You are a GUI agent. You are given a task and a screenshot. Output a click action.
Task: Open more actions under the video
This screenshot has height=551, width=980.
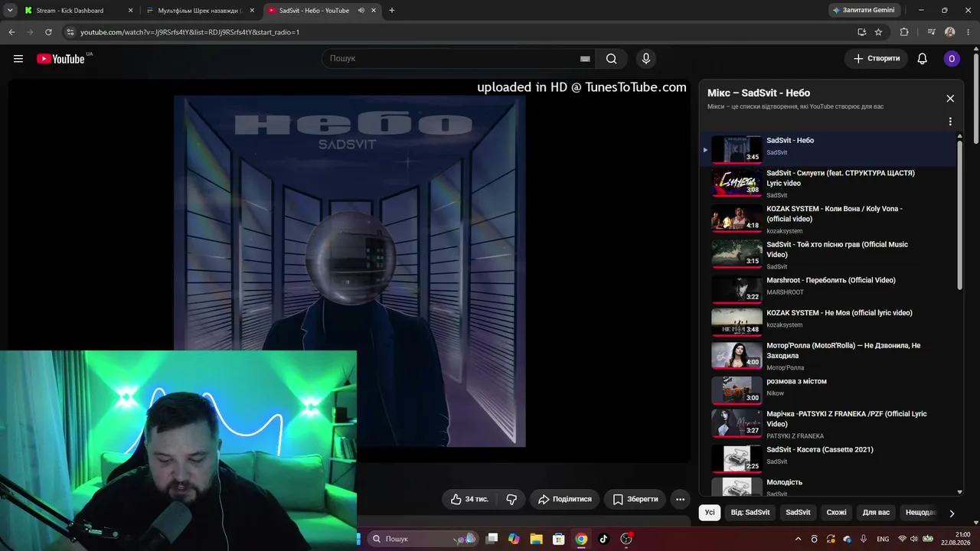coord(680,499)
